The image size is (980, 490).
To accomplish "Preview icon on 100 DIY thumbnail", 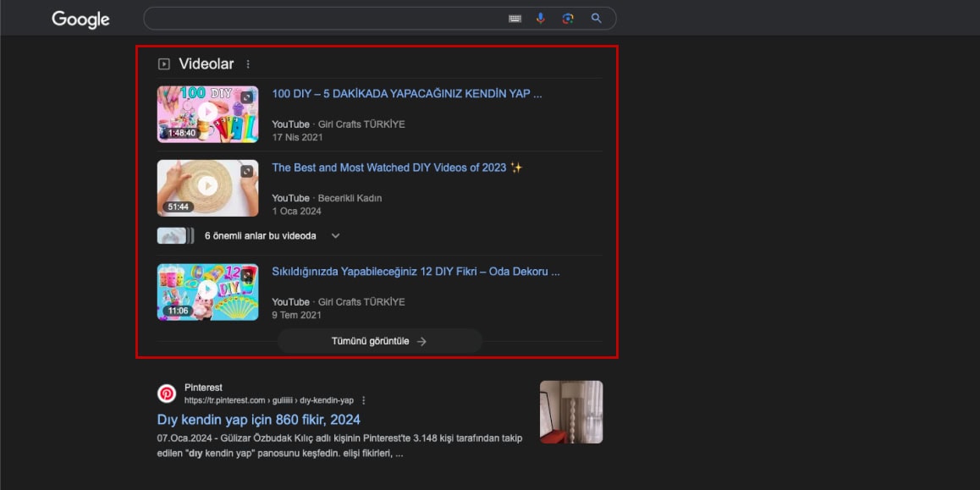I will click(x=247, y=97).
